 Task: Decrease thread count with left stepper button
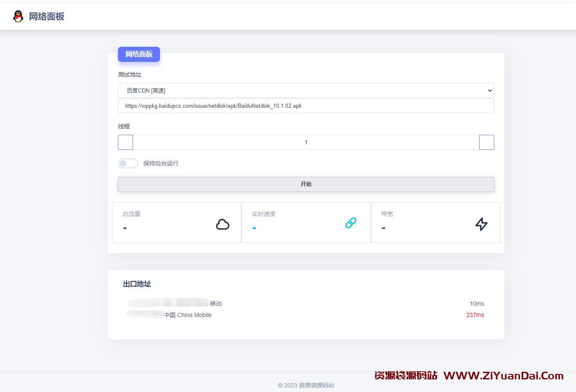pos(125,142)
